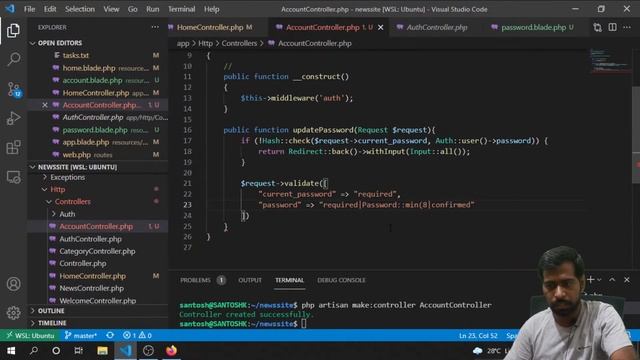Open the Extensions view

click(13, 148)
